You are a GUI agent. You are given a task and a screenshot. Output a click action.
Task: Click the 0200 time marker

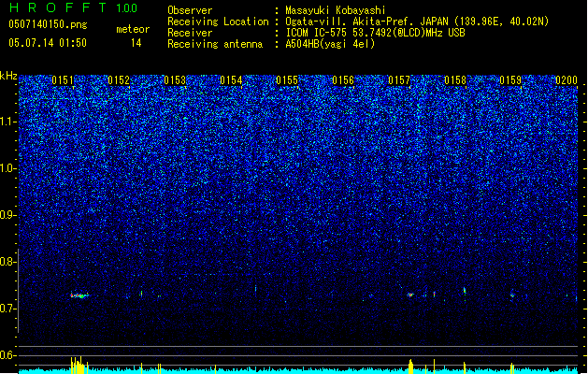coord(566,80)
